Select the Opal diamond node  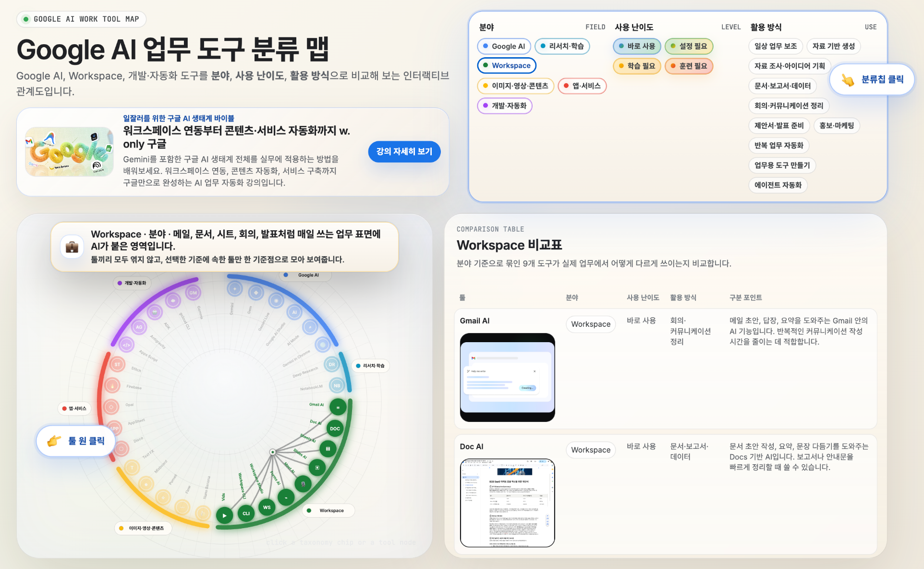pyautogui.click(x=111, y=407)
